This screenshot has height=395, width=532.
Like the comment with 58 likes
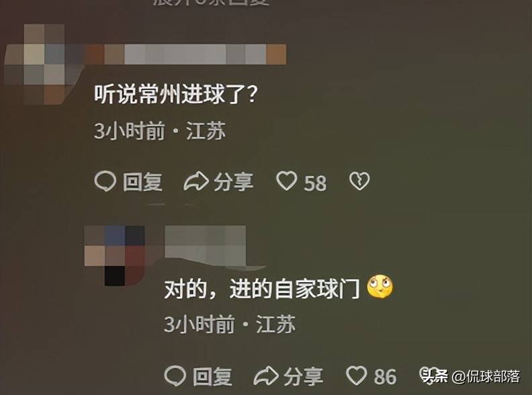click(287, 181)
